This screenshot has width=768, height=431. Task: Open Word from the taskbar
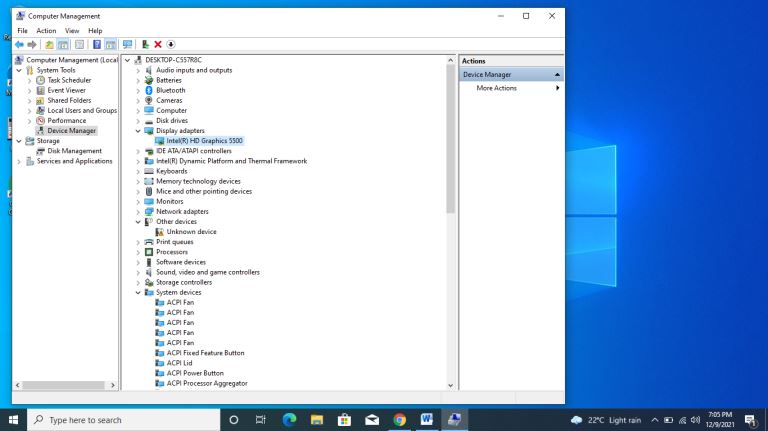[427, 420]
